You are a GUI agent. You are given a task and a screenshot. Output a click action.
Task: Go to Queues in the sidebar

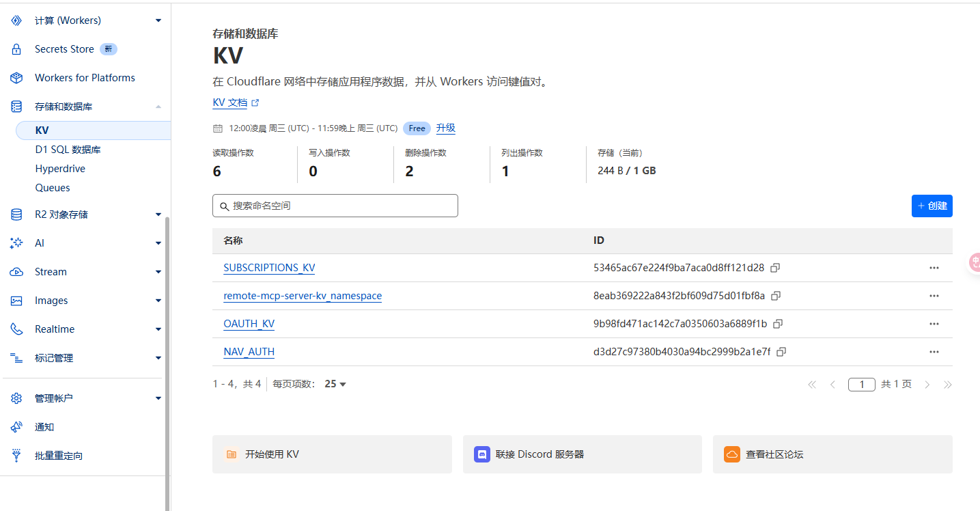click(x=53, y=188)
